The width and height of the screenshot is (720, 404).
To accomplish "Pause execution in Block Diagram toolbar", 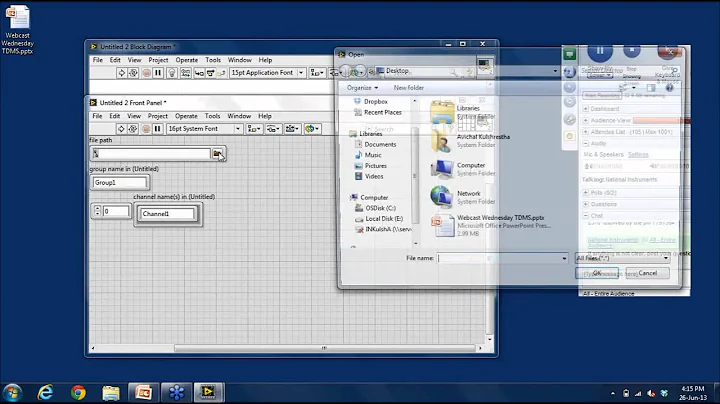I will 158,73.
